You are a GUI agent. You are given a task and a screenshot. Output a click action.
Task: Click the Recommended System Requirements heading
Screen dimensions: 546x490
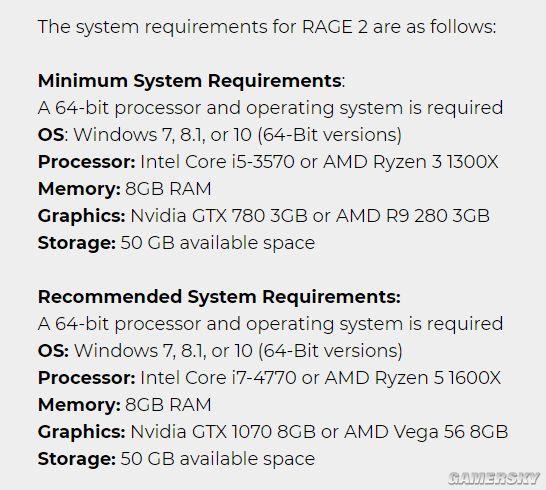tap(219, 297)
